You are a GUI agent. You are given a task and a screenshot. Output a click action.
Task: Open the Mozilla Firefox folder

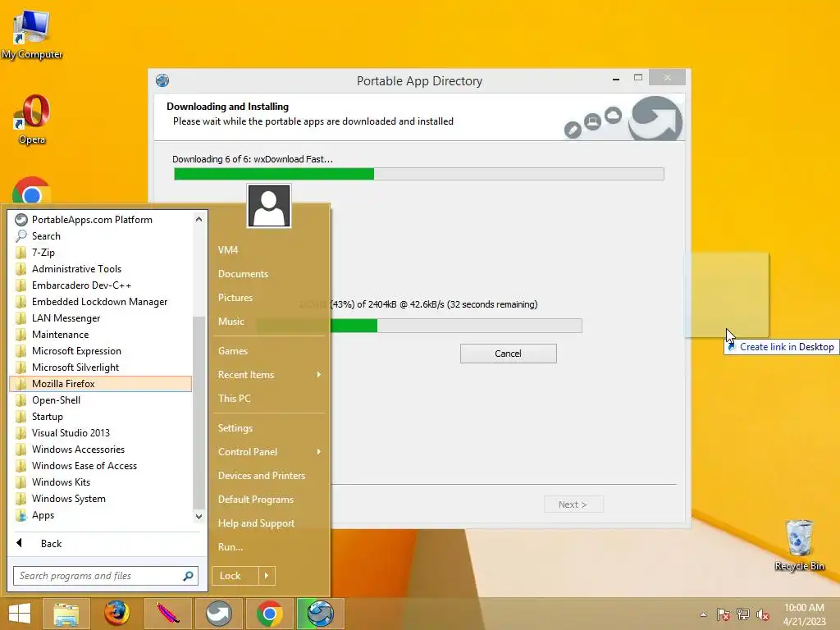[101, 384]
